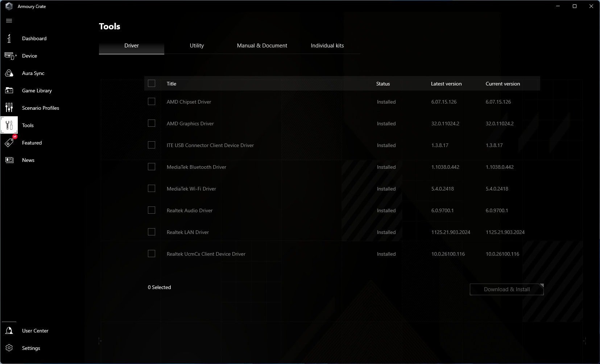Viewport: 600px width, 364px height.
Task: Open the hamburger menu icon
Action: pos(9,21)
